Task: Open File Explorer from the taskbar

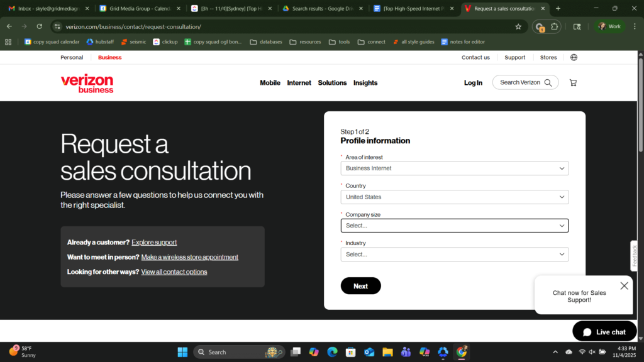Action: pyautogui.click(x=387, y=352)
